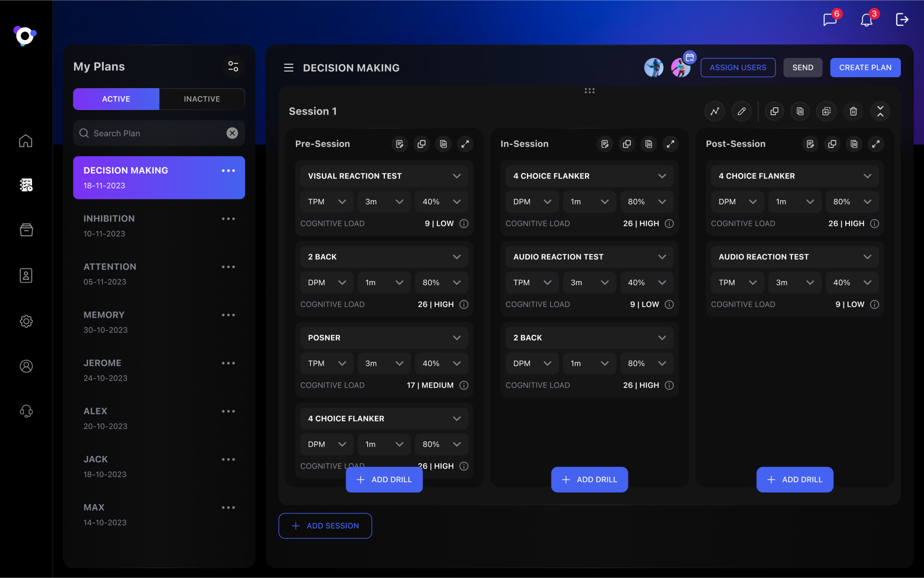Open the 3m duration dropdown under Posner
This screenshot has width=924, height=578.
(384, 363)
